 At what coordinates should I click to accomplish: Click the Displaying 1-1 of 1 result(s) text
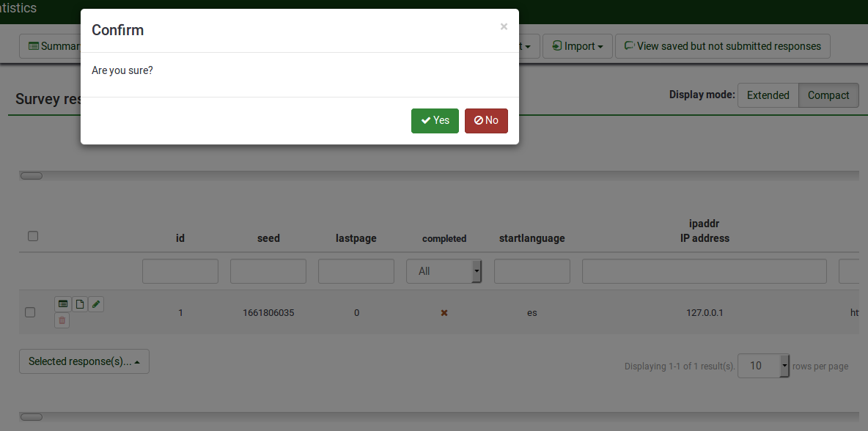[680, 366]
